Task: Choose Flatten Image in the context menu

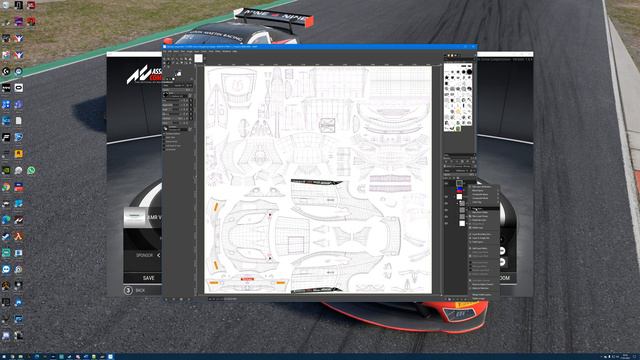Action: pyautogui.click(x=484, y=298)
